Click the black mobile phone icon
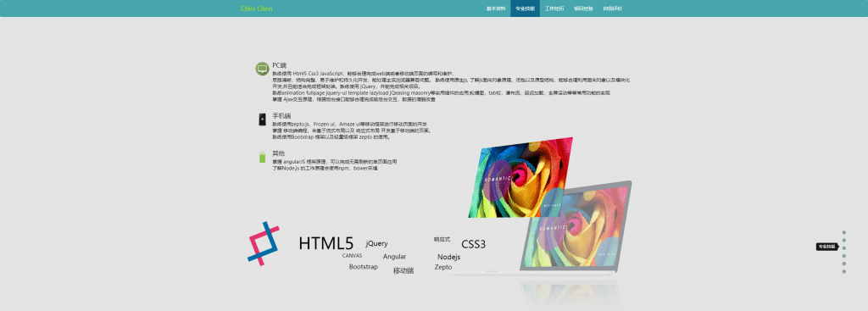 pos(262,119)
